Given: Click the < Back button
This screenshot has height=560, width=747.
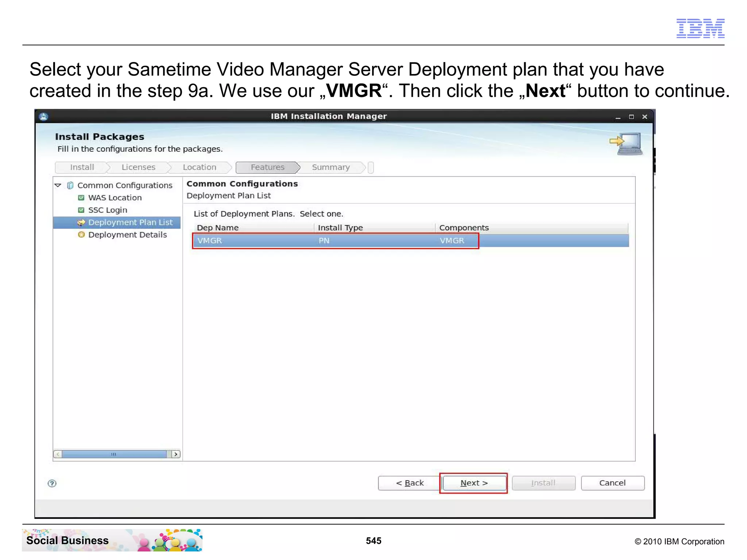Looking at the screenshot, I should point(410,483).
